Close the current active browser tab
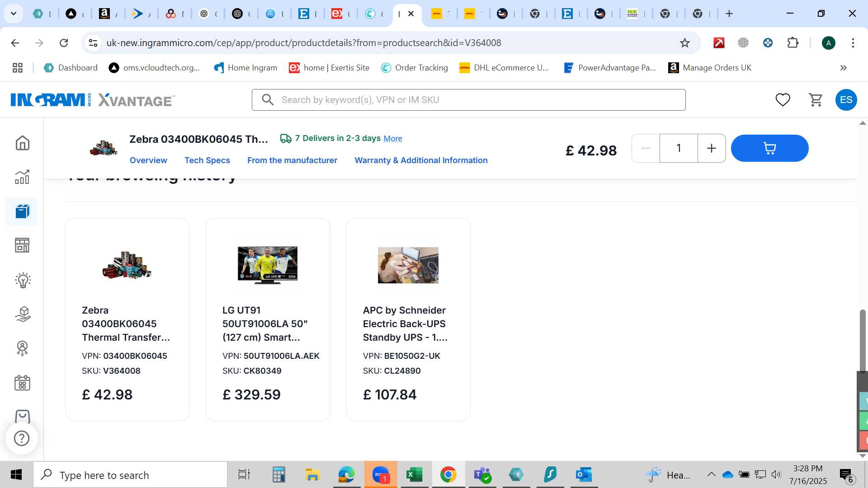 (x=411, y=14)
